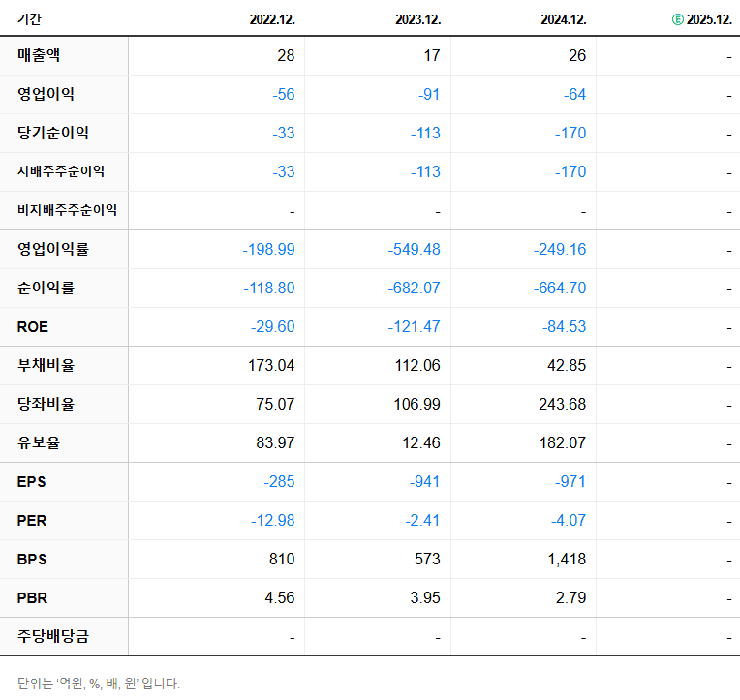740x700 pixels.
Task: Select the 2023.12. column header
Action: tap(418, 19)
